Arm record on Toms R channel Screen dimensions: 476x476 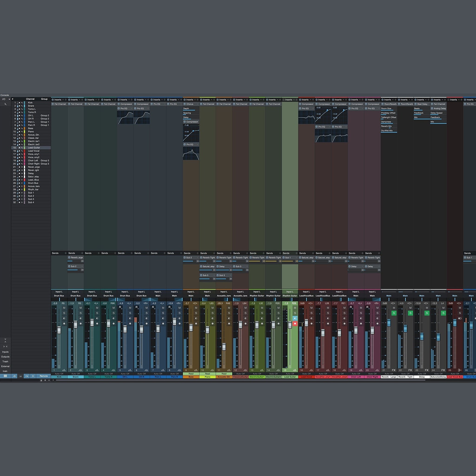point(114,324)
